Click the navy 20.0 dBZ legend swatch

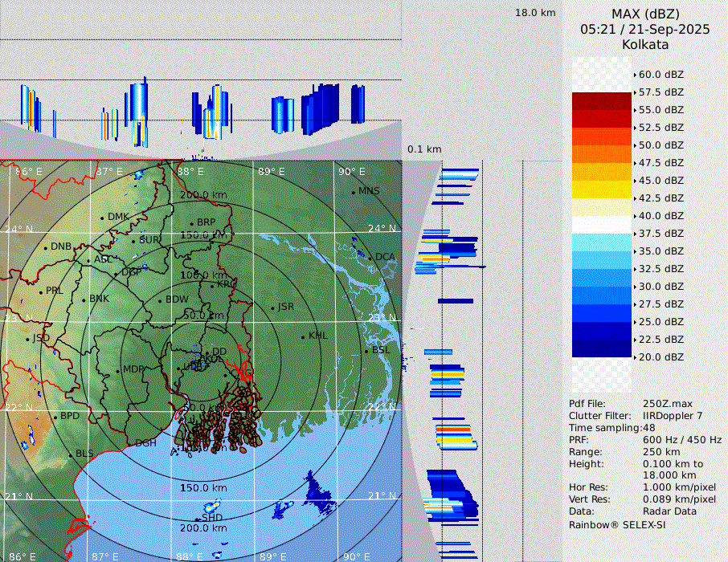point(601,348)
